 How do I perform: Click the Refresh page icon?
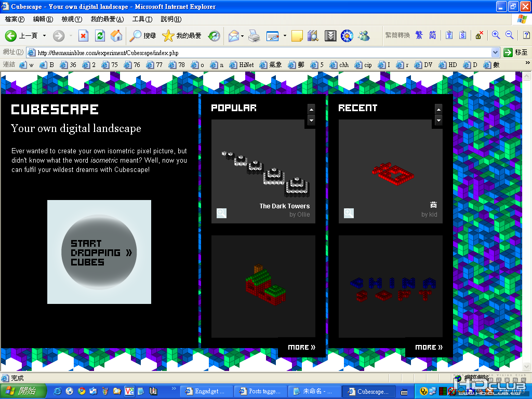[x=100, y=35]
